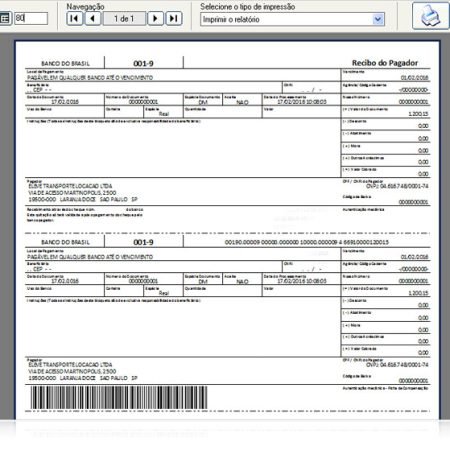Click the printer icon to print
This screenshot has height=450, width=450.
(x=431, y=16)
